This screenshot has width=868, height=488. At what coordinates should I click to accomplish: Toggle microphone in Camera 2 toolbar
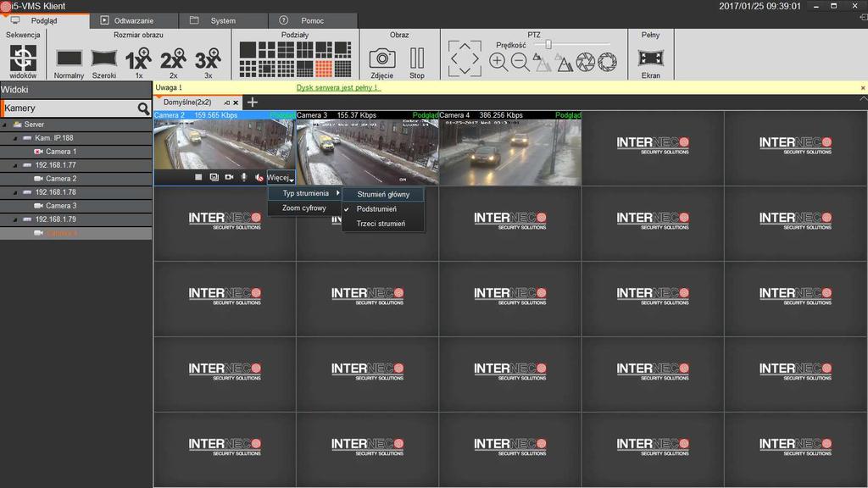[x=243, y=177]
